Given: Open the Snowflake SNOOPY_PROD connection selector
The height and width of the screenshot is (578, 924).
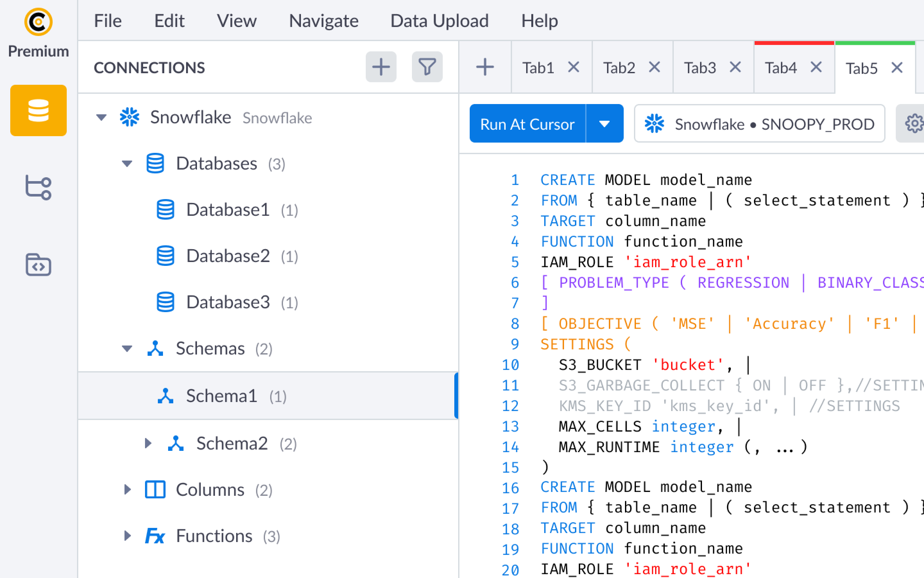Looking at the screenshot, I should (x=759, y=124).
